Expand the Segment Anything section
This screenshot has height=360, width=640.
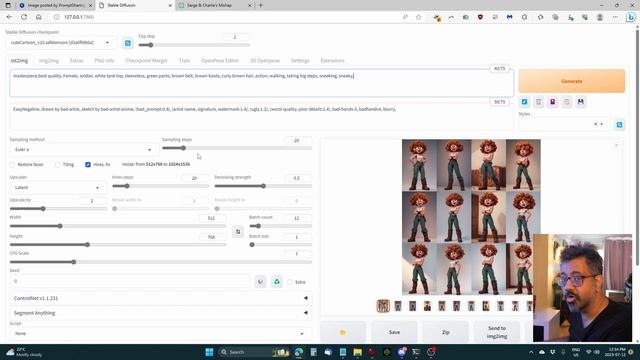[160, 313]
